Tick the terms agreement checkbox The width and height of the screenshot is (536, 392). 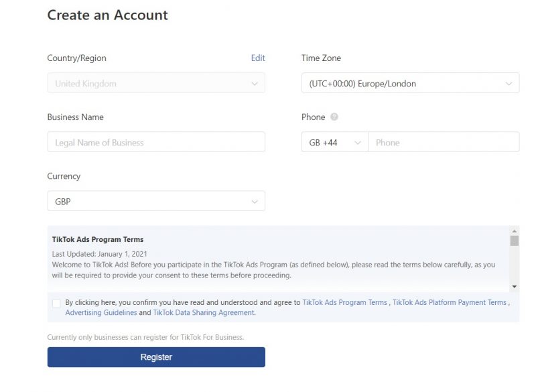tap(56, 304)
